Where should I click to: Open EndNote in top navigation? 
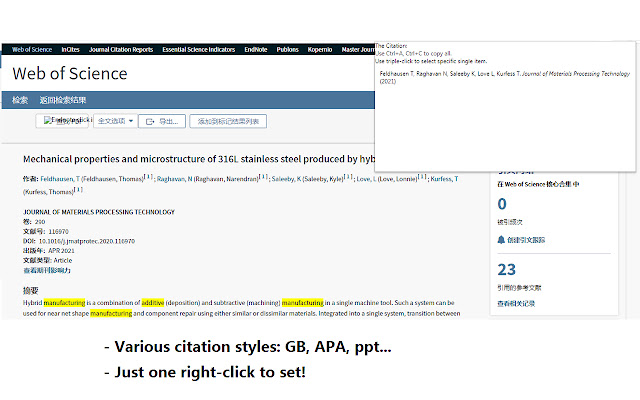point(256,49)
